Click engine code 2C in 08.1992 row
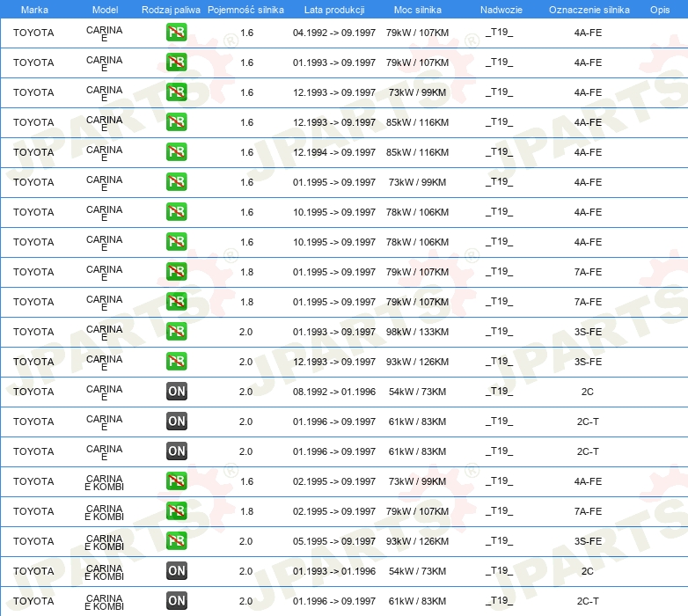688x616 pixels. [588, 392]
